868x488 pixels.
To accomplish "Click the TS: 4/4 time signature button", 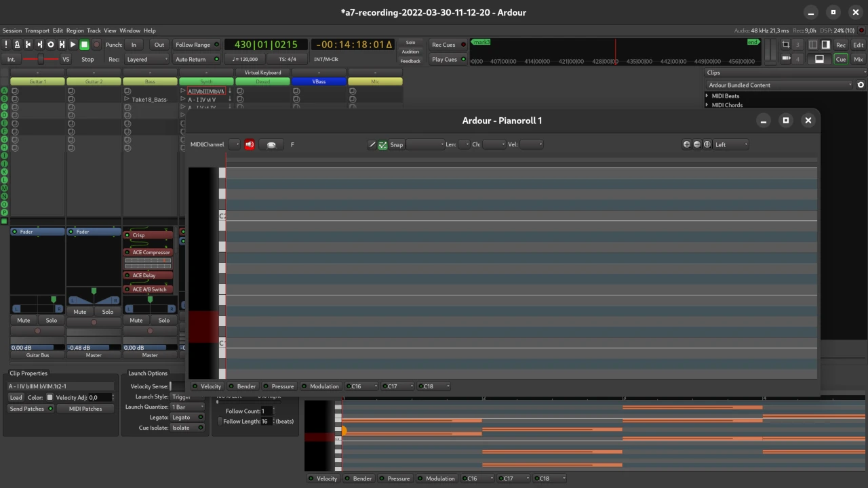I will click(287, 59).
